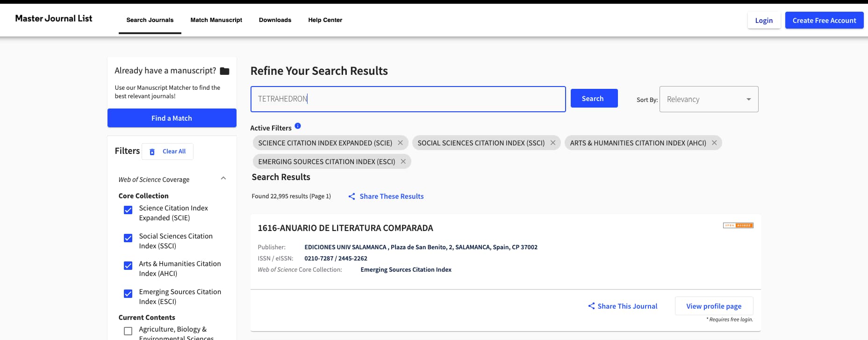868x340 pixels.
Task: Click the Find a Match button
Action: point(172,118)
